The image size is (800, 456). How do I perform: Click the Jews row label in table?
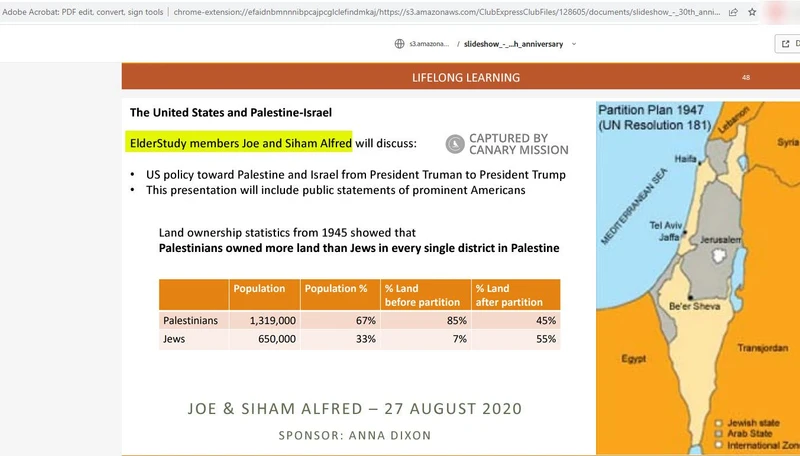174,339
